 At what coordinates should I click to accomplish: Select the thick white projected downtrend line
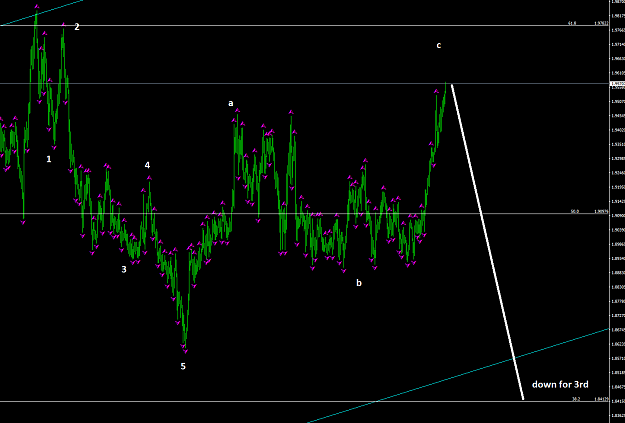pos(487,242)
